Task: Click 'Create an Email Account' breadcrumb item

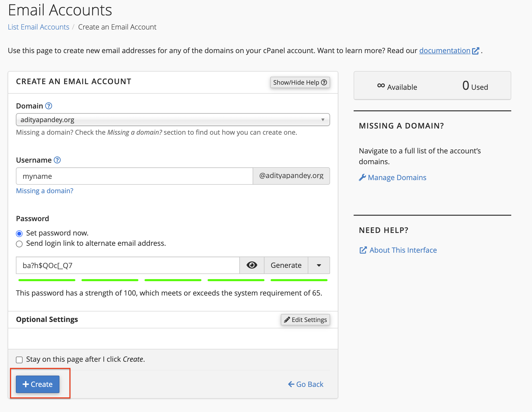Action: click(x=117, y=27)
